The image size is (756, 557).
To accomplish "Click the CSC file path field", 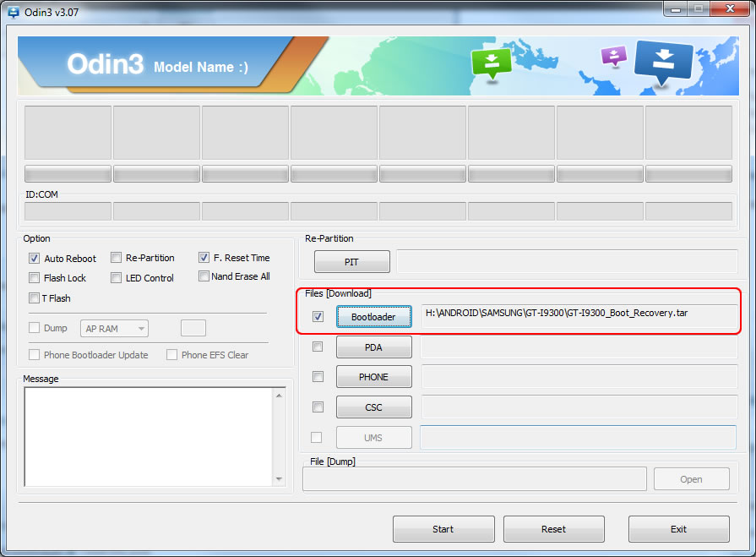I will pyautogui.click(x=579, y=407).
